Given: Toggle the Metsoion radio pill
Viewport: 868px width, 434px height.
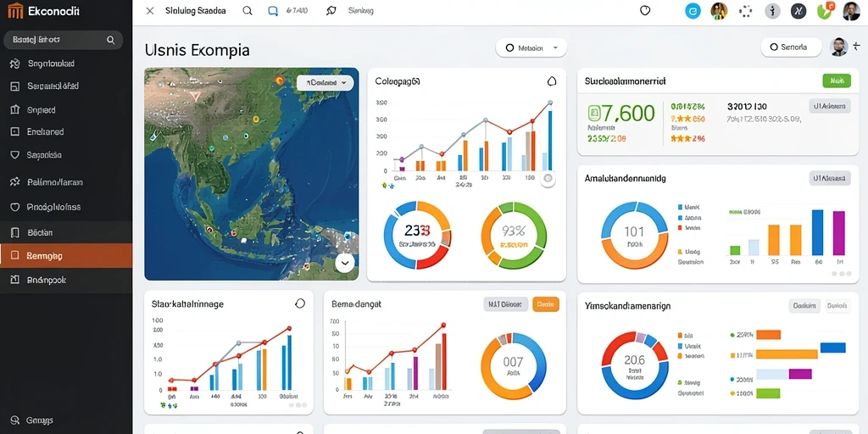Looking at the screenshot, I should click(x=511, y=47).
